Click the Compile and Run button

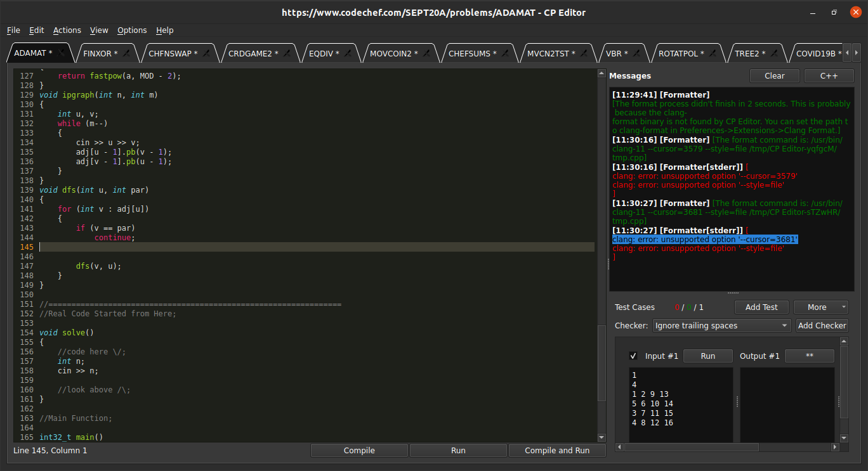pyautogui.click(x=557, y=450)
